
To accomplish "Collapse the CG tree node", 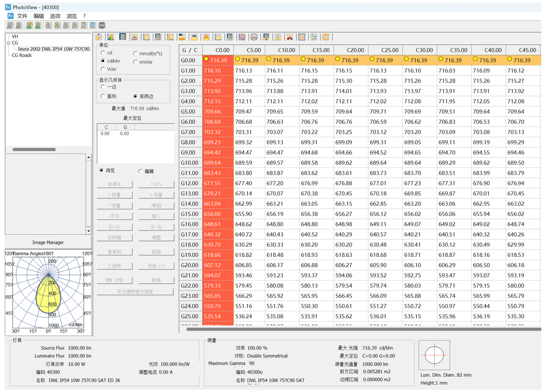I will (x=8, y=43).
